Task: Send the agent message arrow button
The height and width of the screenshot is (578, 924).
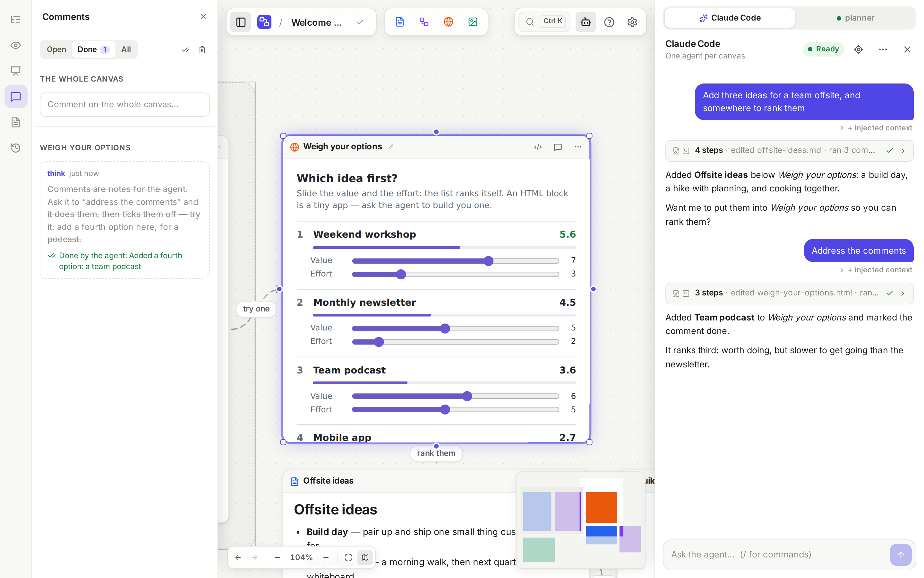Action: tap(900, 555)
